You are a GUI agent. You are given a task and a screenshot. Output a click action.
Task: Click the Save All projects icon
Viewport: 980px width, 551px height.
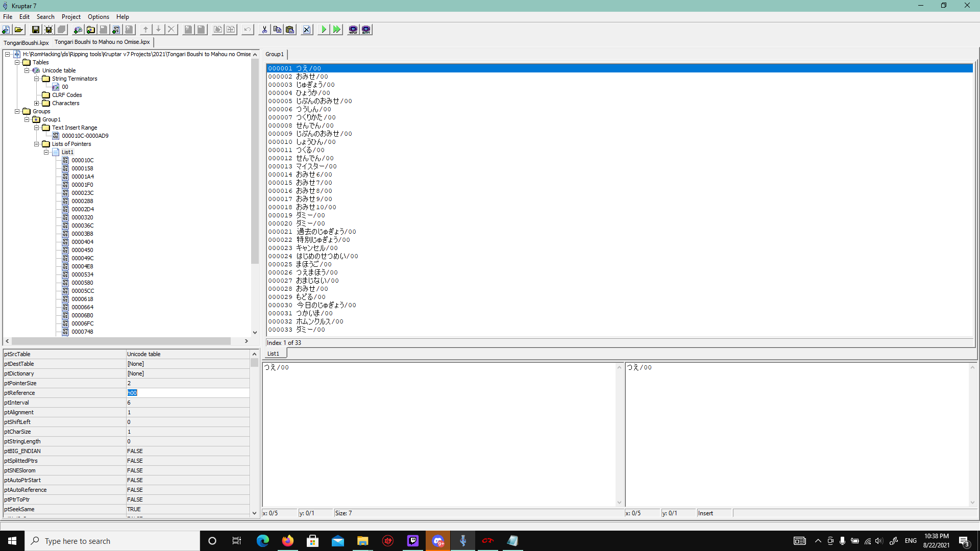(x=48, y=30)
